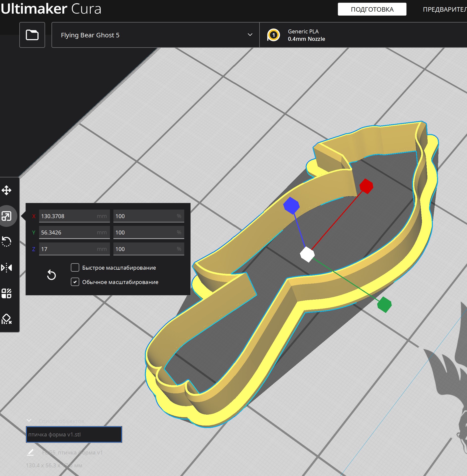Select птичка форма v1.stl in object list
Screen dimensions: 467x476
(x=74, y=434)
